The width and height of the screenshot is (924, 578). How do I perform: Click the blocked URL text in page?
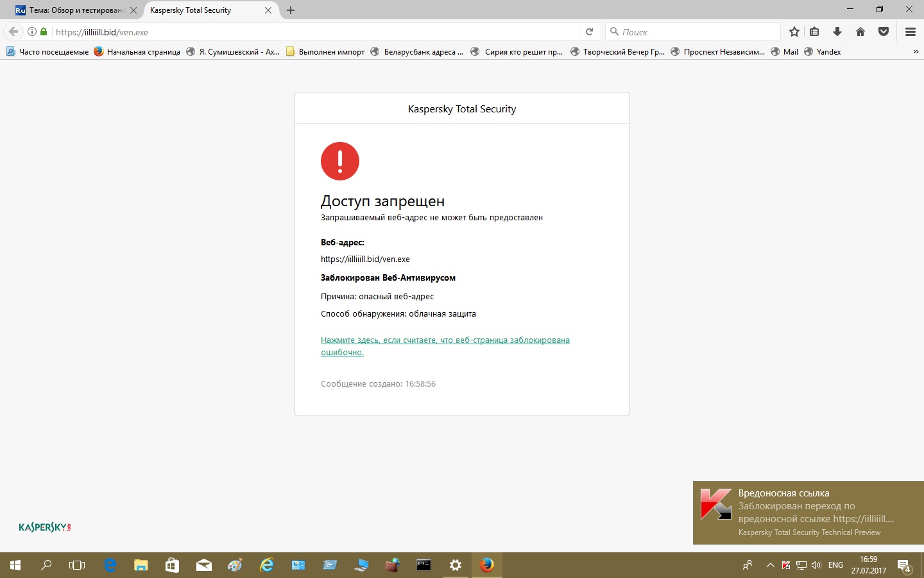[365, 259]
